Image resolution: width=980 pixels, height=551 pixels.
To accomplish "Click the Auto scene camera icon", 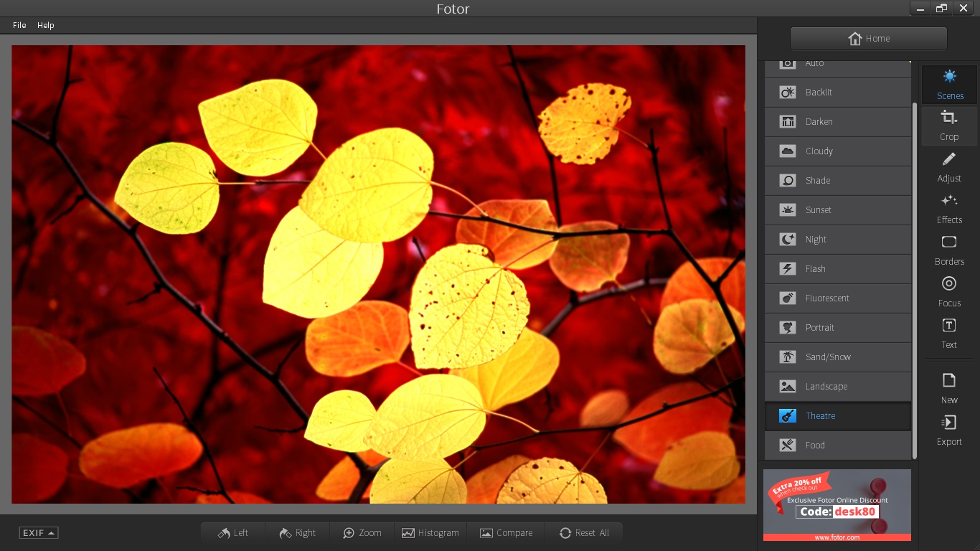I will pos(788,63).
